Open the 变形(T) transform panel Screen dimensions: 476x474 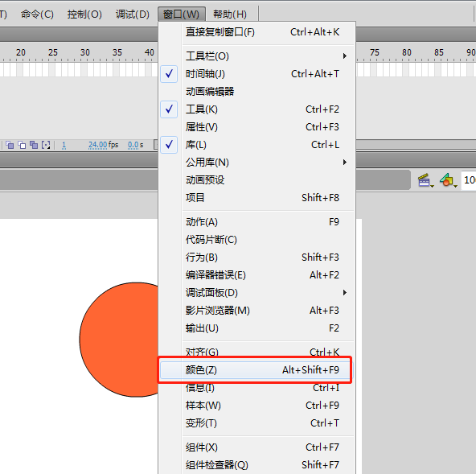[x=256, y=423]
